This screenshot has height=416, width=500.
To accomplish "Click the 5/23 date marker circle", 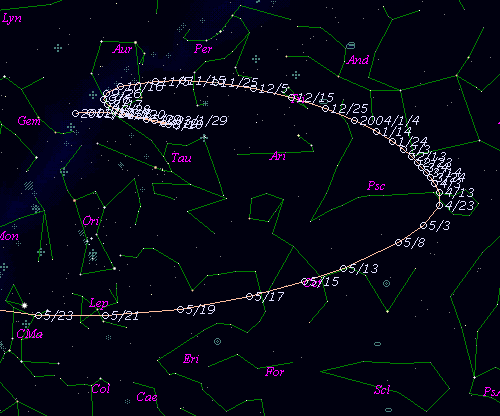I will (39, 315).
